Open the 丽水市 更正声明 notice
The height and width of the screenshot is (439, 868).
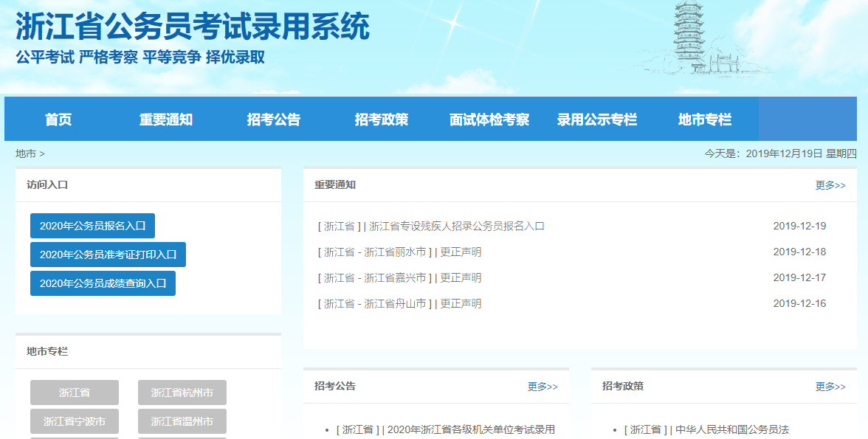(461, 252)
